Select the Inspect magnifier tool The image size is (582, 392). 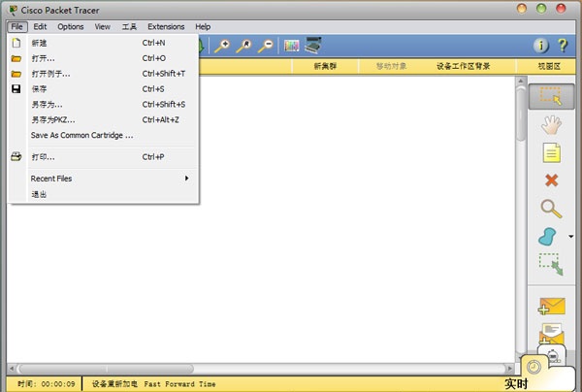point(551,208)
